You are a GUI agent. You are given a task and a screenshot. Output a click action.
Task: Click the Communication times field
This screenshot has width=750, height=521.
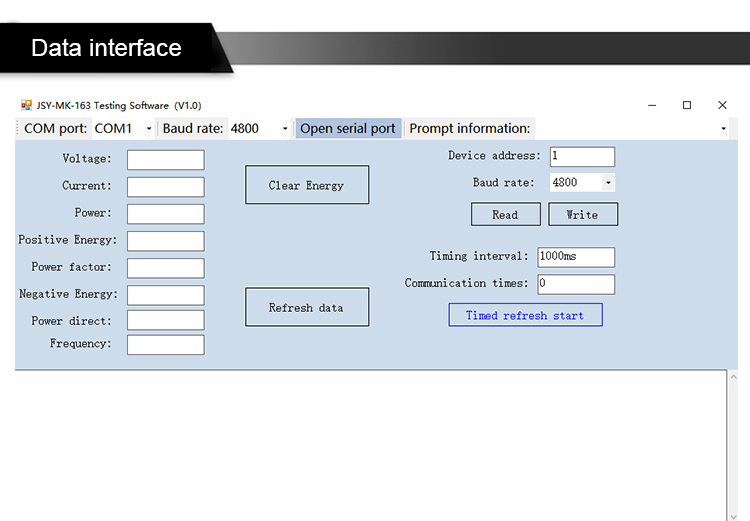576,284
